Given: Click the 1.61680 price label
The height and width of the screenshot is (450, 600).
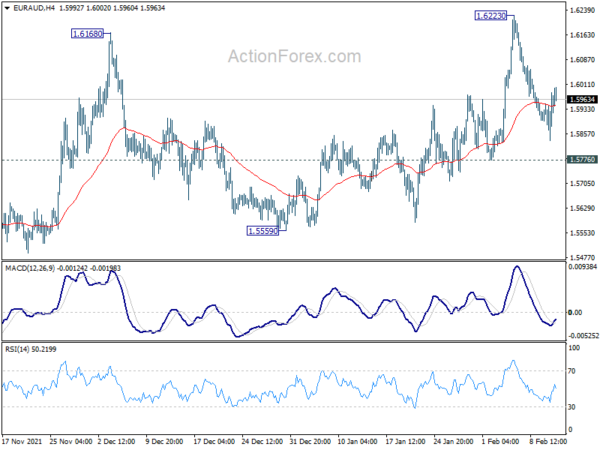Looking at the screenshot, I should click(88, 34).
